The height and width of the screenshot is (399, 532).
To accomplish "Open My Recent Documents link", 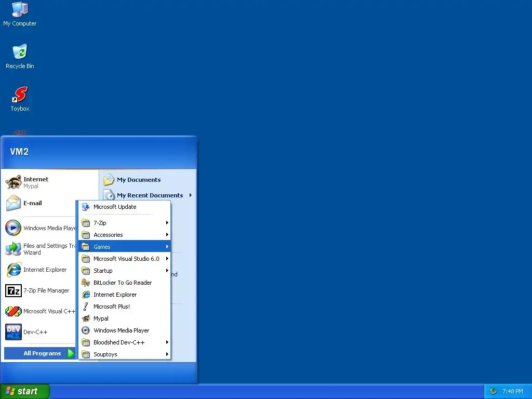I will pyautogui.click(x=150, y=195).
